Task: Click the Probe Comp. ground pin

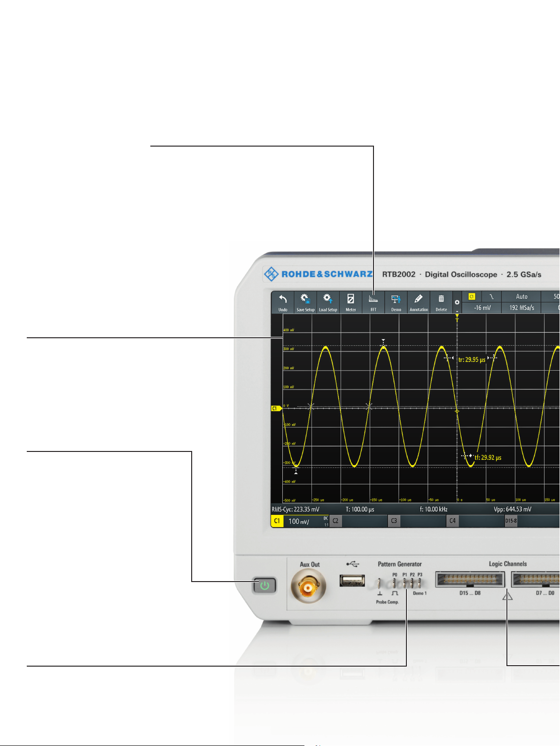Action: [379, 584]
